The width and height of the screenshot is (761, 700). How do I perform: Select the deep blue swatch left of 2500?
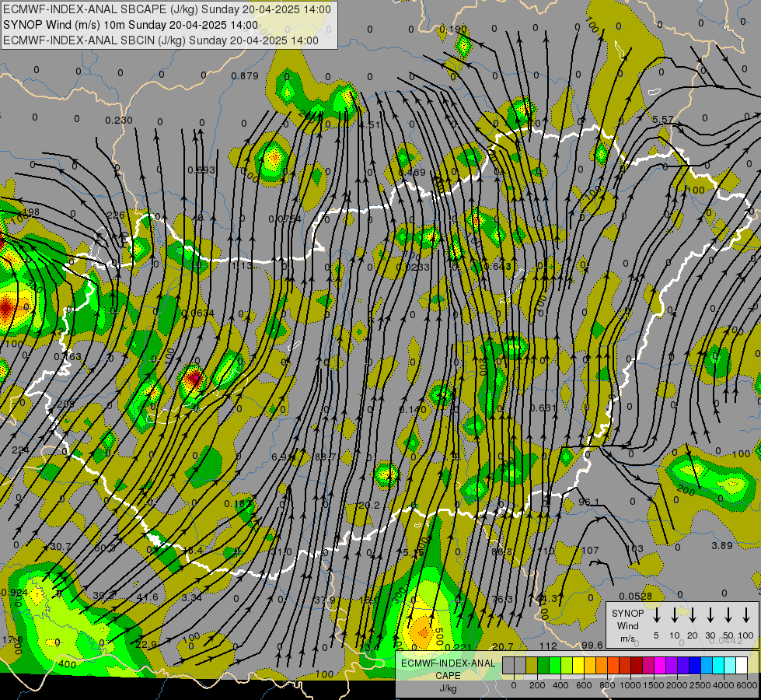pos(696,665)
